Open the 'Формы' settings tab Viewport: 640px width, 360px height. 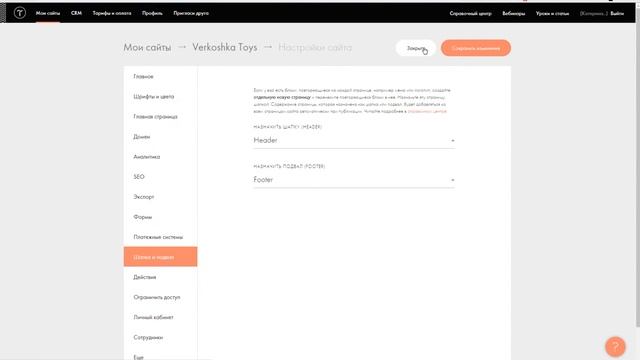pyautogui.click(x=160, y=217)
